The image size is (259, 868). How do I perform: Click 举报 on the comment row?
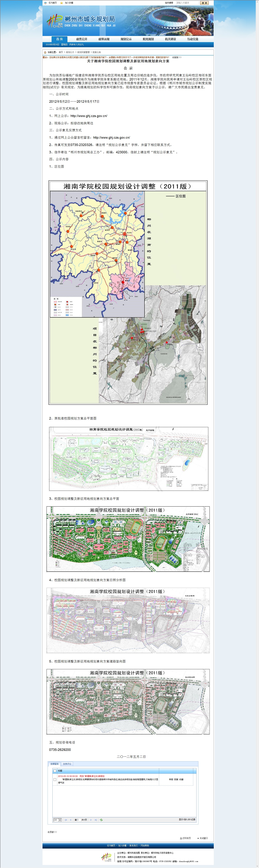pos(171,779)
